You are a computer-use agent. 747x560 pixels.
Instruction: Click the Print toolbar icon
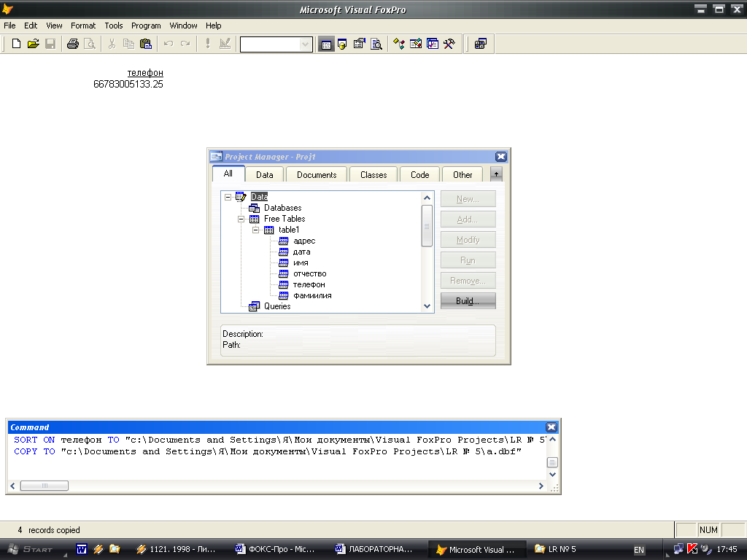point(72,44)
